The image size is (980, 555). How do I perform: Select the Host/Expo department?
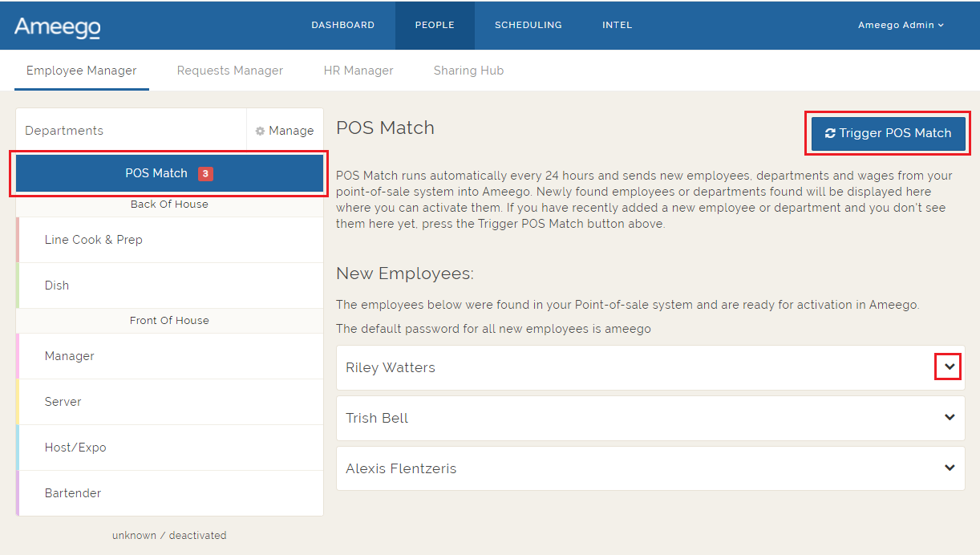(x=169, y=448)
